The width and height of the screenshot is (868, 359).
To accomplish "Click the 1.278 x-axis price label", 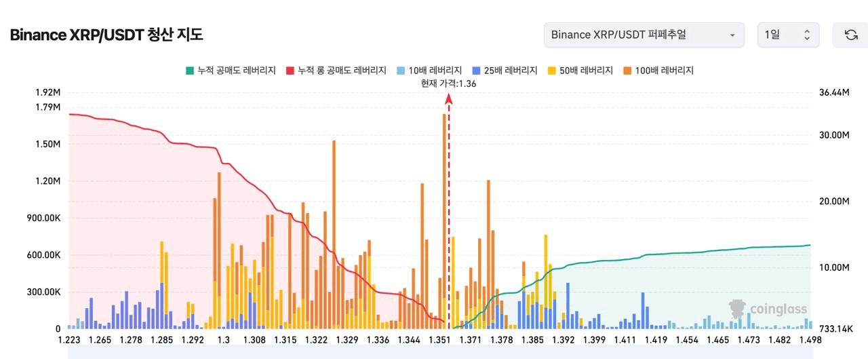I will (x=131, y=340).
